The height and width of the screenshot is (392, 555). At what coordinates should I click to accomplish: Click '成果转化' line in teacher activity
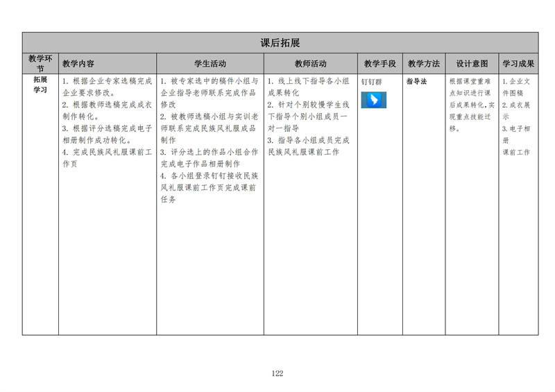[284, 93]
